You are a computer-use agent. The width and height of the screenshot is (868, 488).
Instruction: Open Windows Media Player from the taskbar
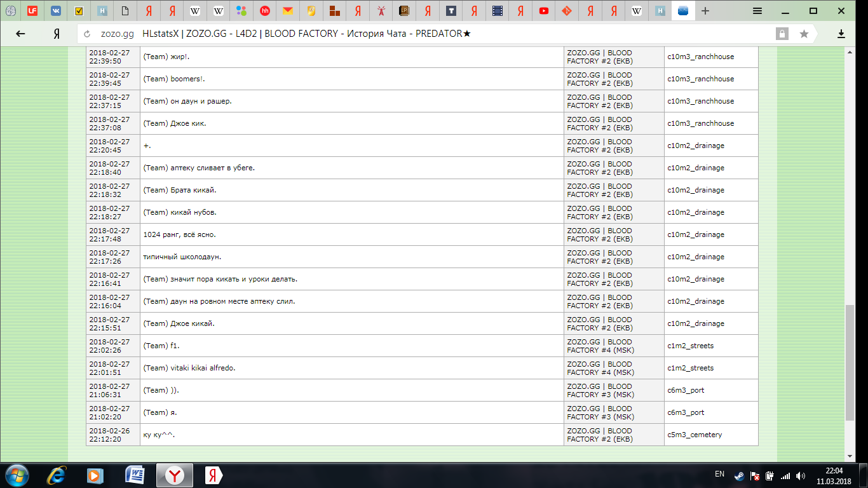95,475
